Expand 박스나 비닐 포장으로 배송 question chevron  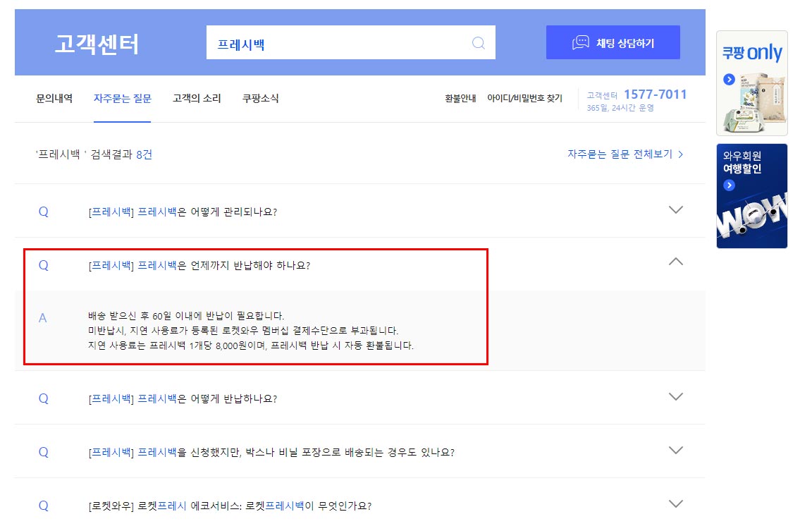[x=676, y=450]
